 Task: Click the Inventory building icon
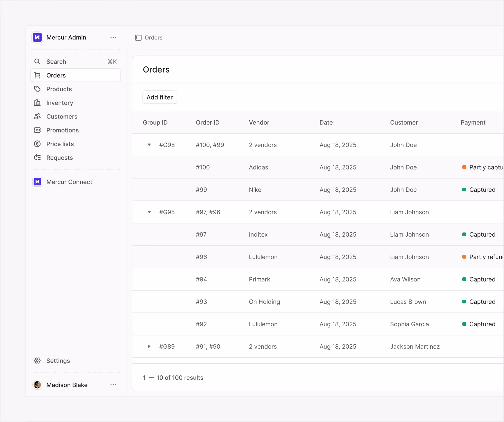[37, 103]
